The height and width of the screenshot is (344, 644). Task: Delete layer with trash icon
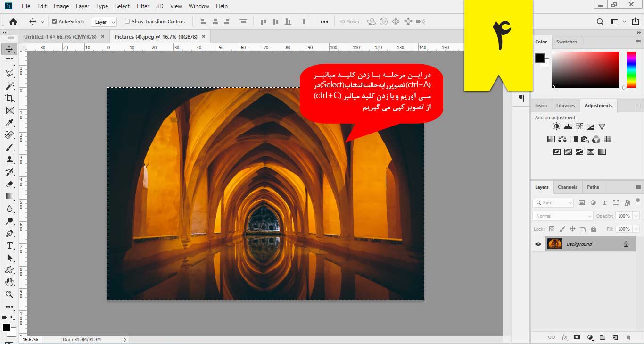[x=627, y=337]
